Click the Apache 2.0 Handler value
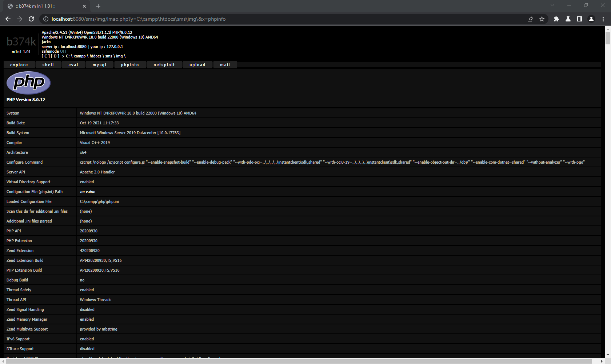 coord(97,172)
